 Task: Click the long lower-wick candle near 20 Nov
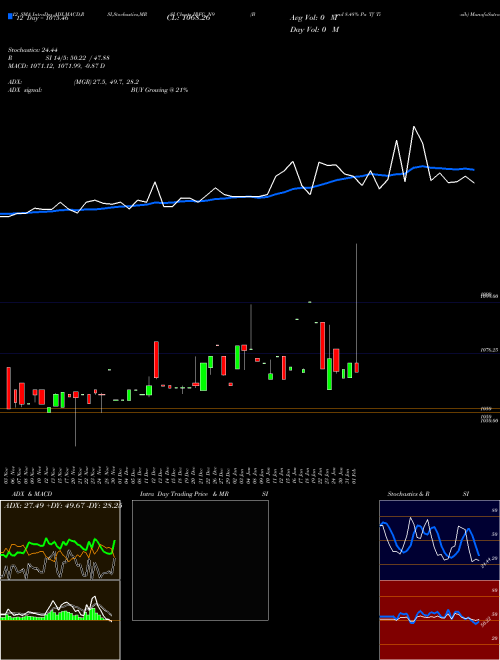point(76,394)
